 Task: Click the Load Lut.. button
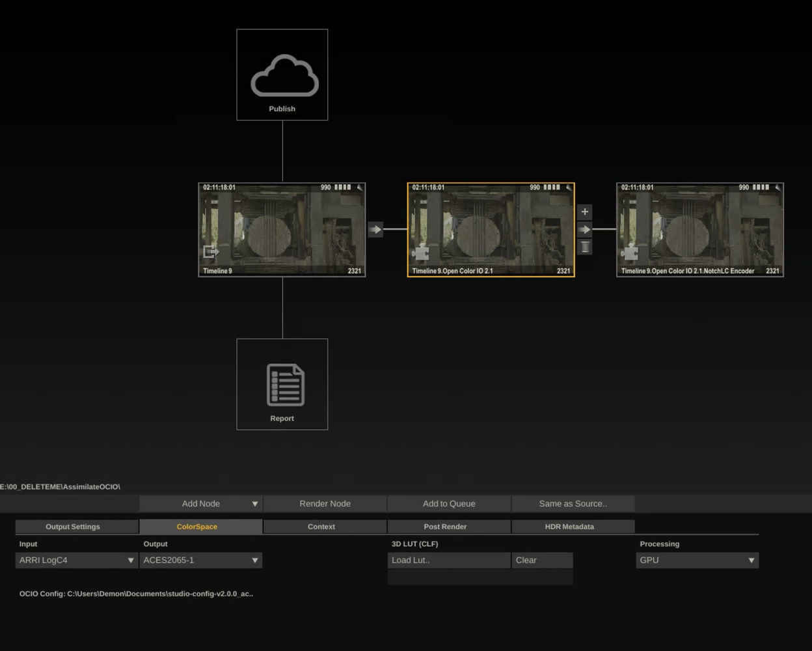(x=449, y=560)
